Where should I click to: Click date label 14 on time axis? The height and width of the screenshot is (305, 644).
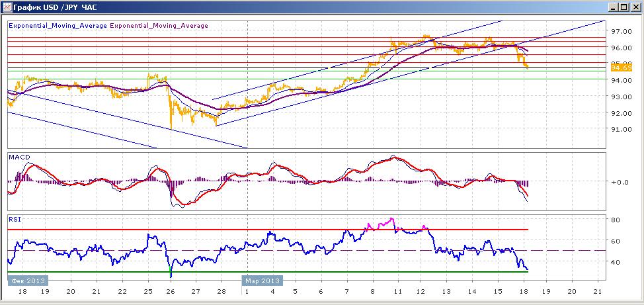(x=472, y=291)
